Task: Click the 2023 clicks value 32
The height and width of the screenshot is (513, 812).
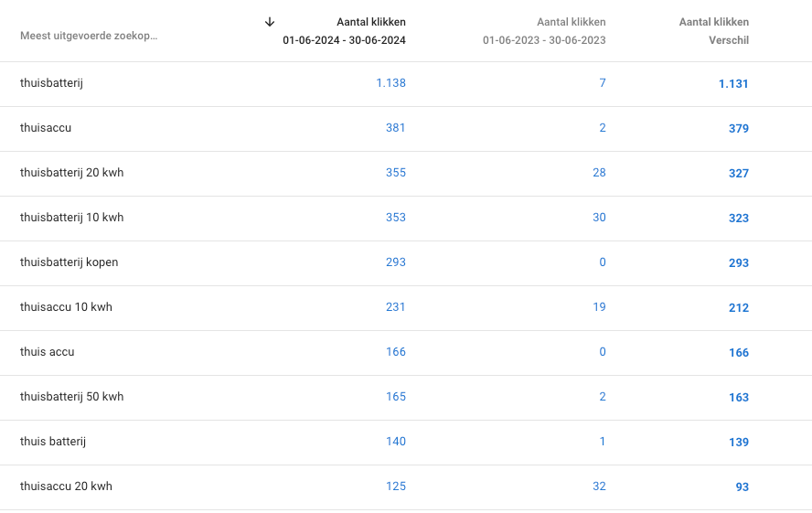Action: coord(599,486)
